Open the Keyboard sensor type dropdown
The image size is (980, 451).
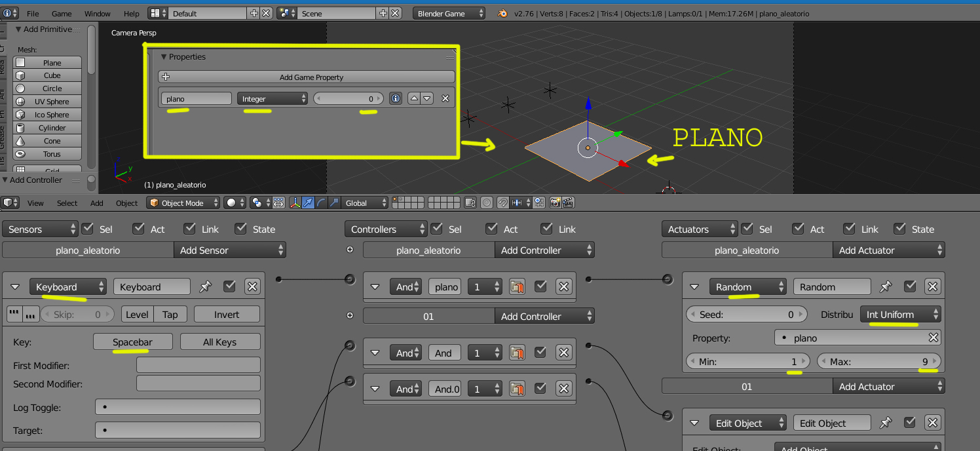(68, 287)
